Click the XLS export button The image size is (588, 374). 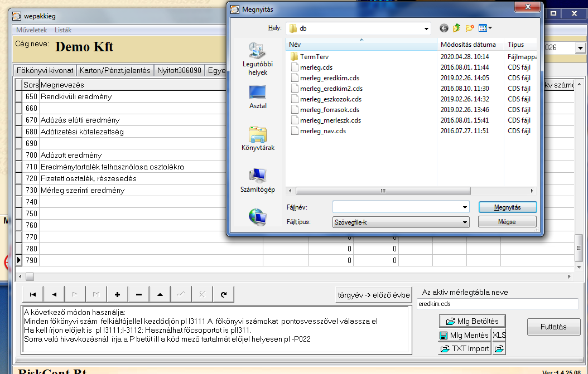[x=499, y=335]
